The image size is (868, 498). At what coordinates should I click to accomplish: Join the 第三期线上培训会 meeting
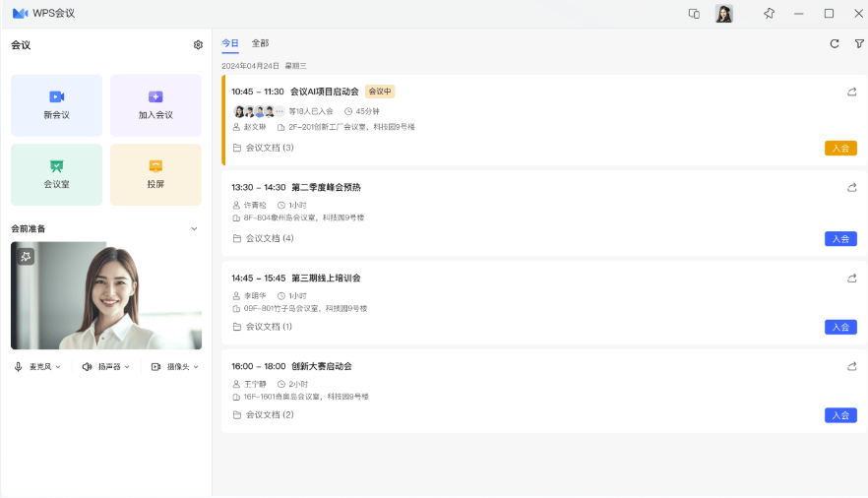tap(840, 327)
